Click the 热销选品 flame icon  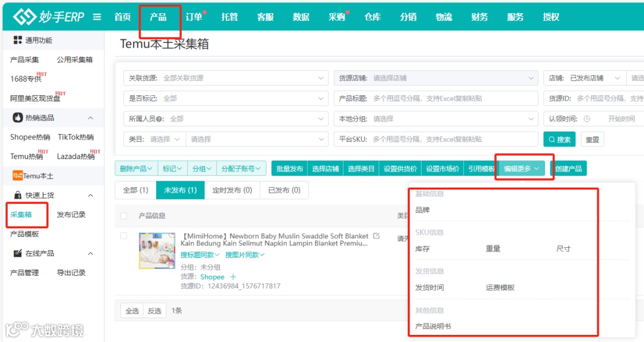click(18, 117)
